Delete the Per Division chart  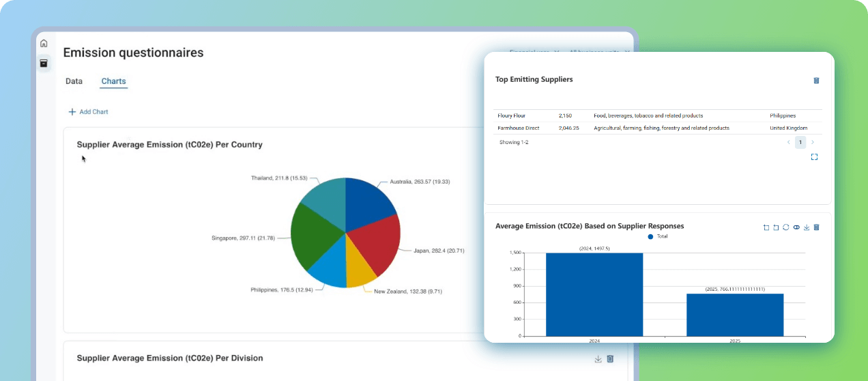[610, 359]
